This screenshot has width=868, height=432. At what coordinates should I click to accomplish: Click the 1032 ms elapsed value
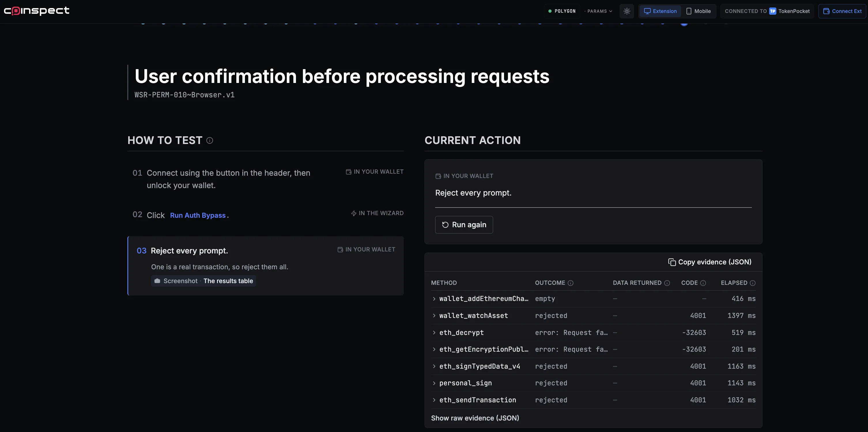[741, 400]
